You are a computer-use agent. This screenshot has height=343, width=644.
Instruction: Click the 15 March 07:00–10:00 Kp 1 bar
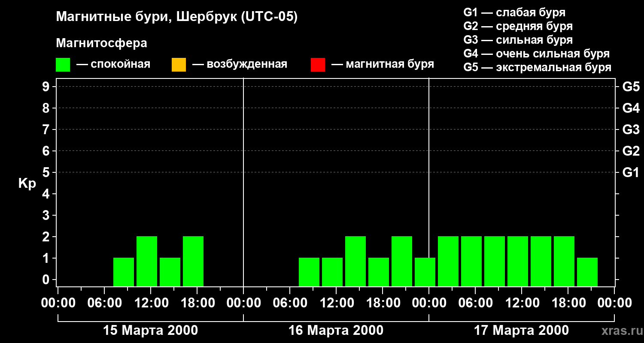point(124,272)
